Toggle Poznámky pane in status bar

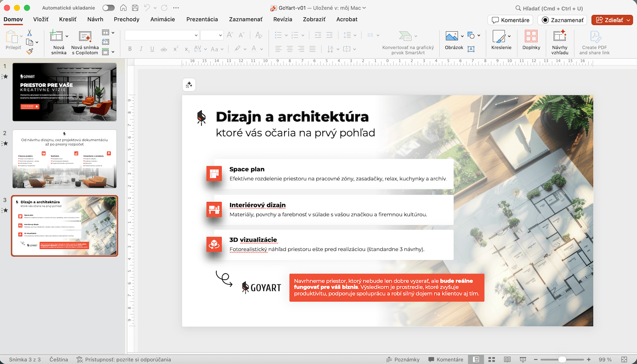pyautogui.click(x=403, y=360)
